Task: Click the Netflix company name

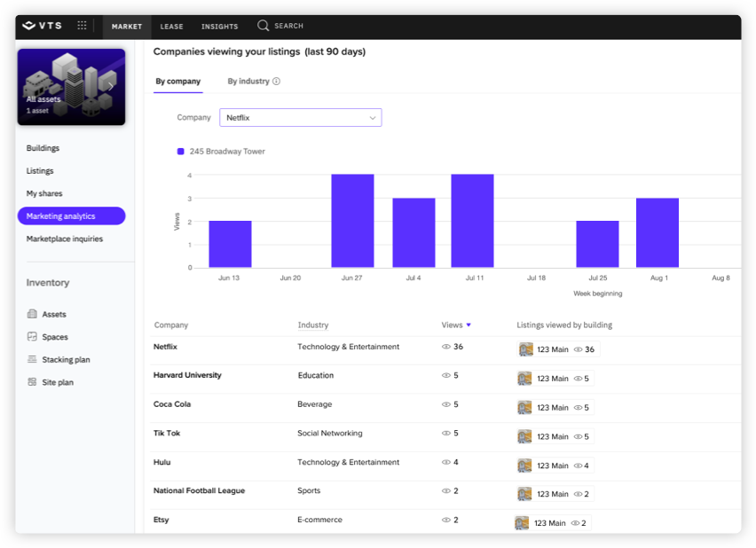Action: click(165, 347)
